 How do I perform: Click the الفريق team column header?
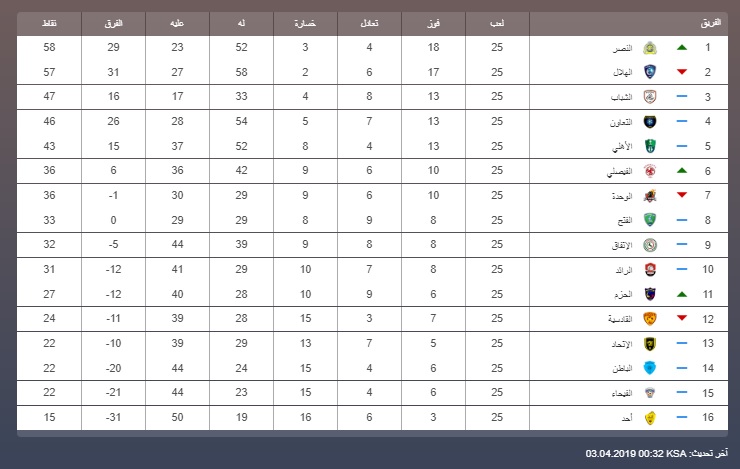[x=711, y=23]
